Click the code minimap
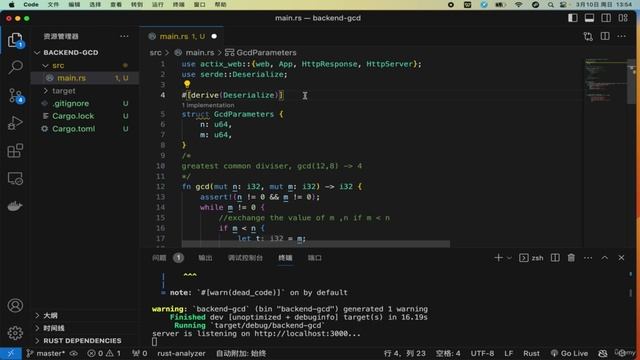 tap(604, 82)
